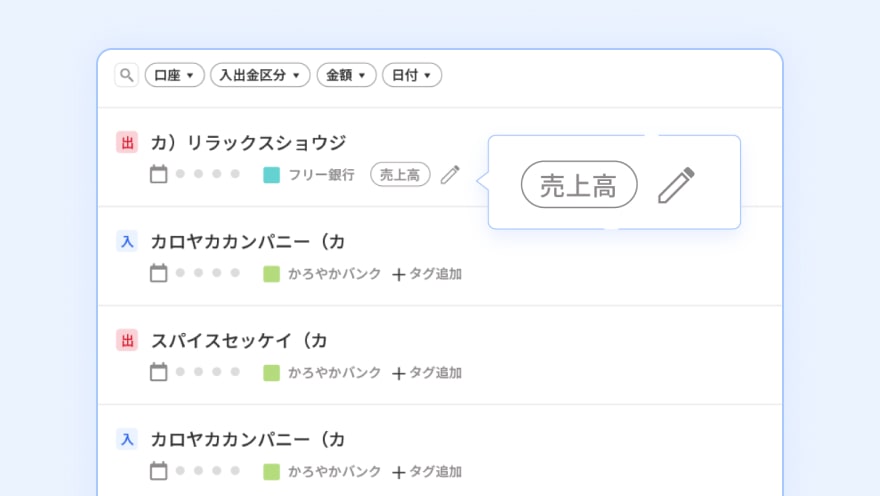
Task: Select the first カロヤカカンパニー transaction title
Action: 247,241
